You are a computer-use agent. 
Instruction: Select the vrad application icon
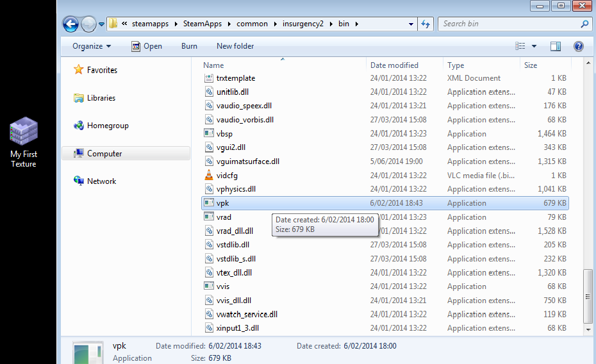209,217
